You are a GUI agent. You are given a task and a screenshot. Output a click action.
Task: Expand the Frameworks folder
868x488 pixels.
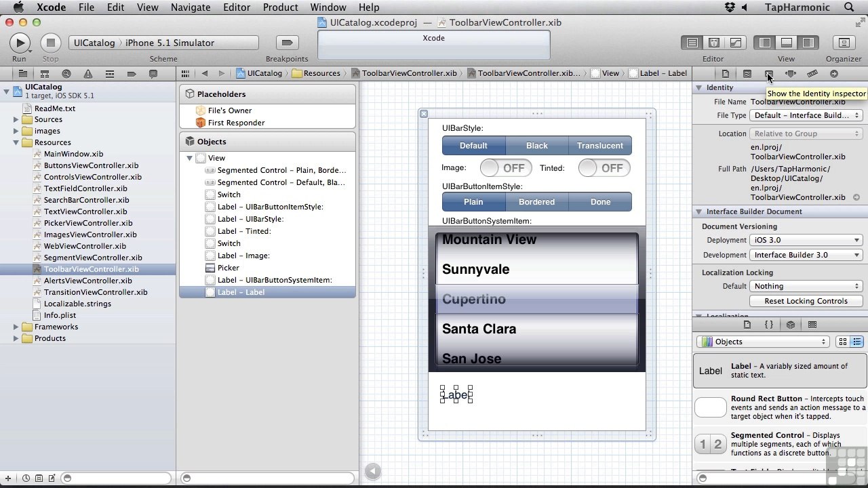click(x=16, y=327)
